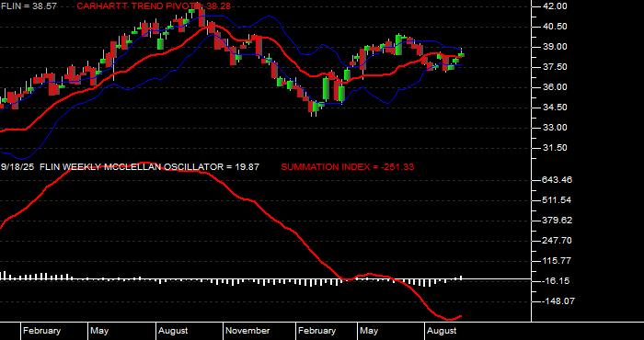
Task: Select the 42.00 price axis value
Action: [x=556, y=6]
